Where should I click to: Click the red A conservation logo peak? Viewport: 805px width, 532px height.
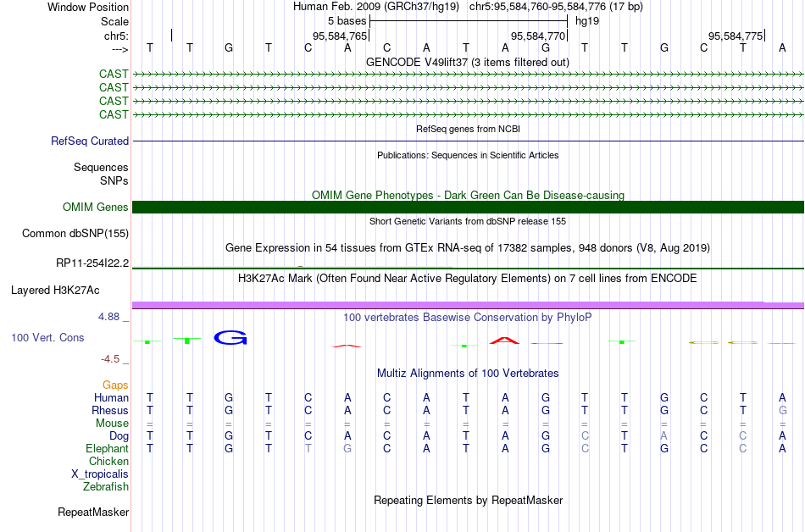(505, 341)
